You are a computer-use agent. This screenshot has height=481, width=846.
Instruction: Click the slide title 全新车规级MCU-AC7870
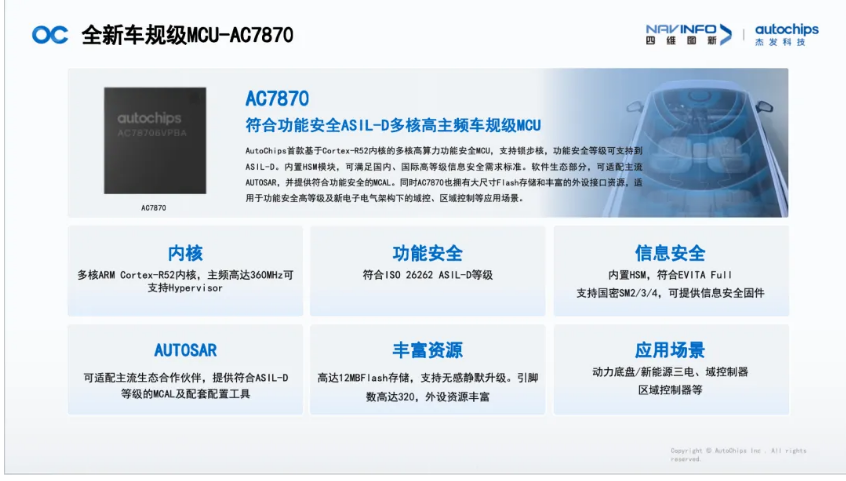187,35
